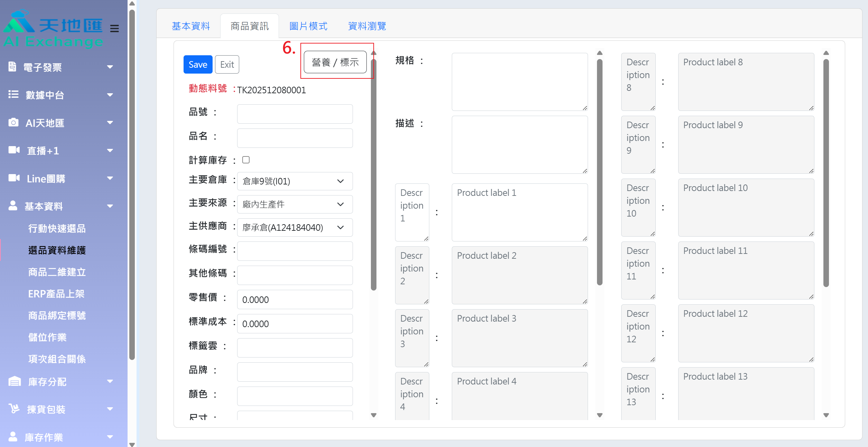Click the 庫存分配 warehouse icon

click(x=15, y=381)
